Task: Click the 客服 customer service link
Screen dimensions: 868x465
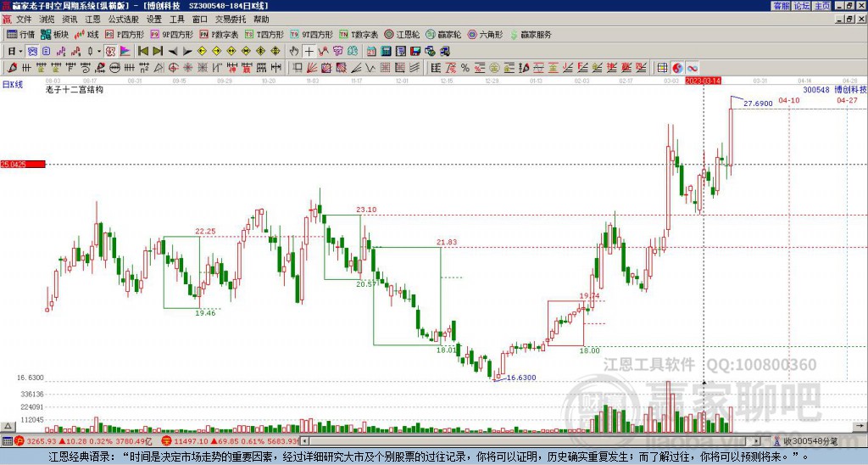Action: click(781, 6)
